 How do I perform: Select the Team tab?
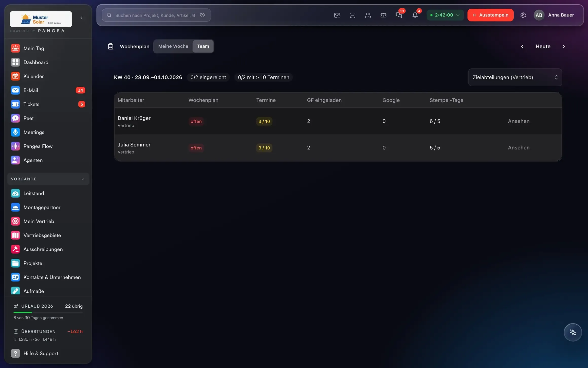(203, 46)
